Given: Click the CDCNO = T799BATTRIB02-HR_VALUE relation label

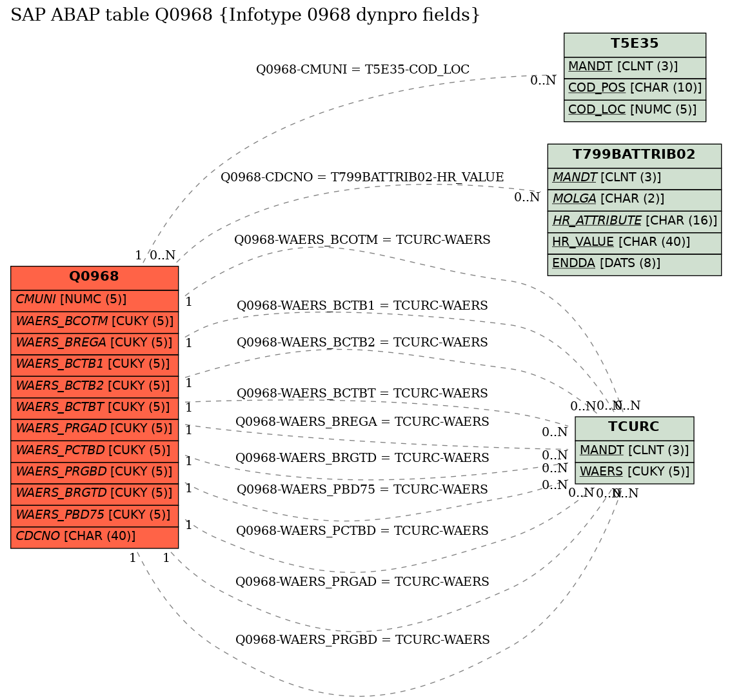Looking at the screenshot, I should [x=362, y=177].
